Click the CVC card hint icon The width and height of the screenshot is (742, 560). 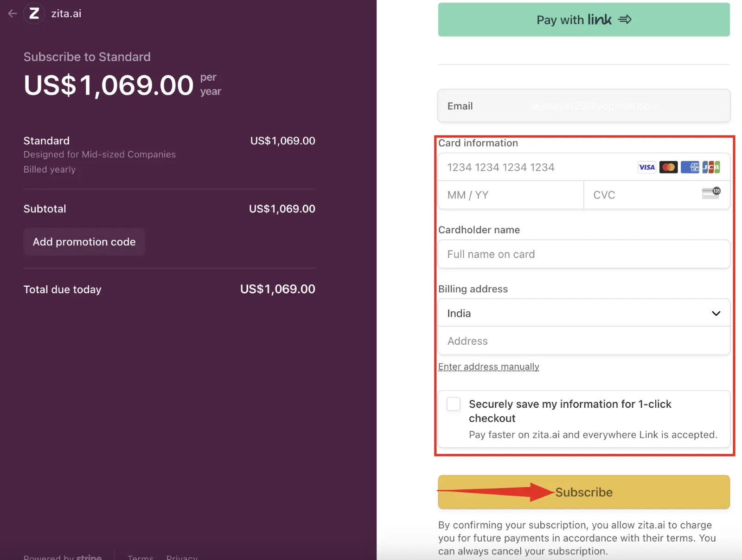(x=711, y=193)
